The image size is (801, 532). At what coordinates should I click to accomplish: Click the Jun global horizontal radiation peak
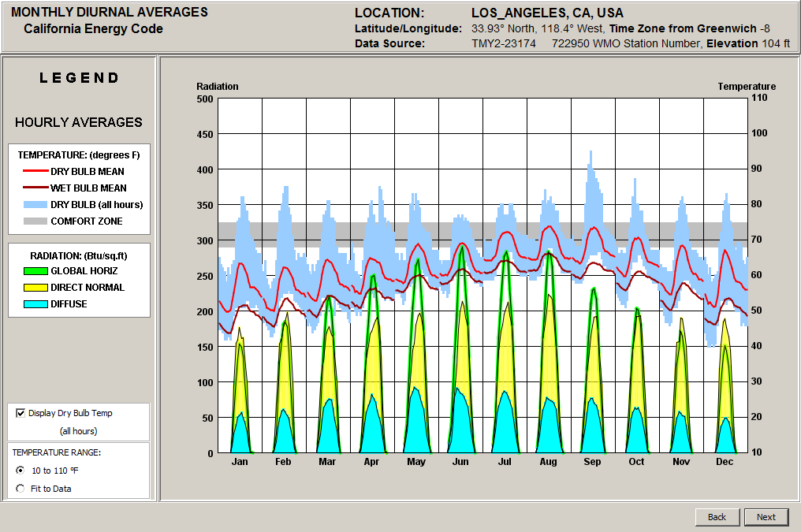coord(462,249)
